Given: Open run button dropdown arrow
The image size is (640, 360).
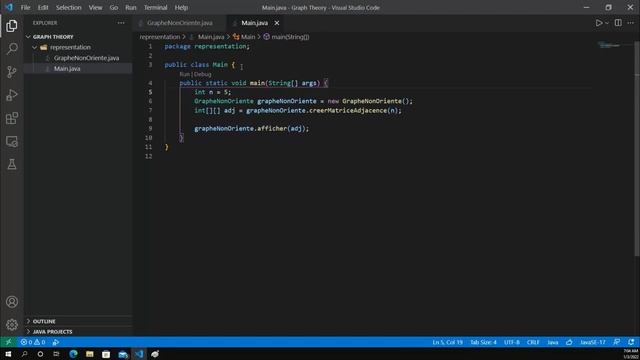Looking at the screenshot, I should [607, 23].
